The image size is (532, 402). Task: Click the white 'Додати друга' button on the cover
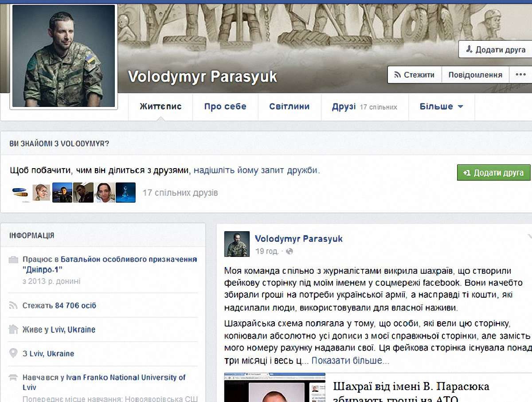495,50
